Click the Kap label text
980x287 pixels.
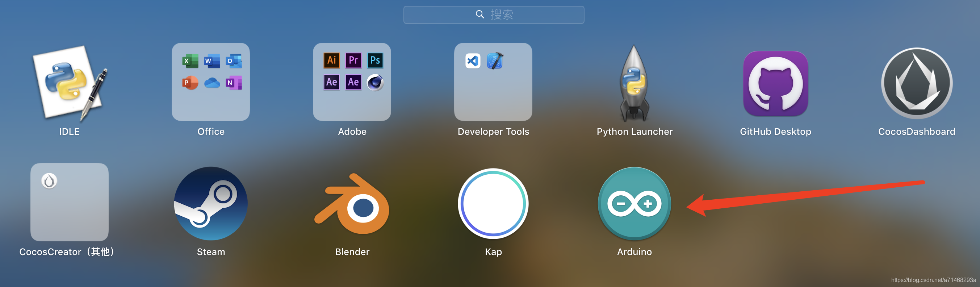(x=493, y=252)
